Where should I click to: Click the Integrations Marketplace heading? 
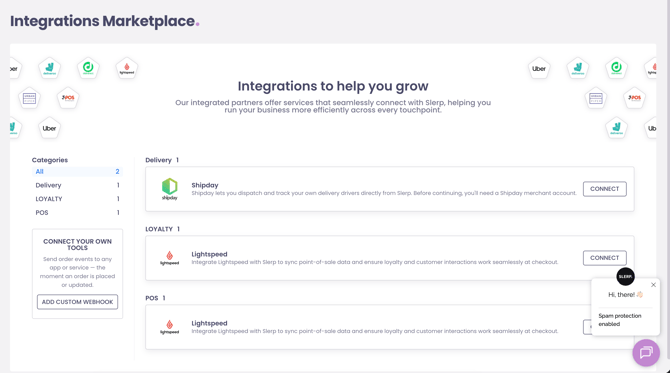[105, 21]
